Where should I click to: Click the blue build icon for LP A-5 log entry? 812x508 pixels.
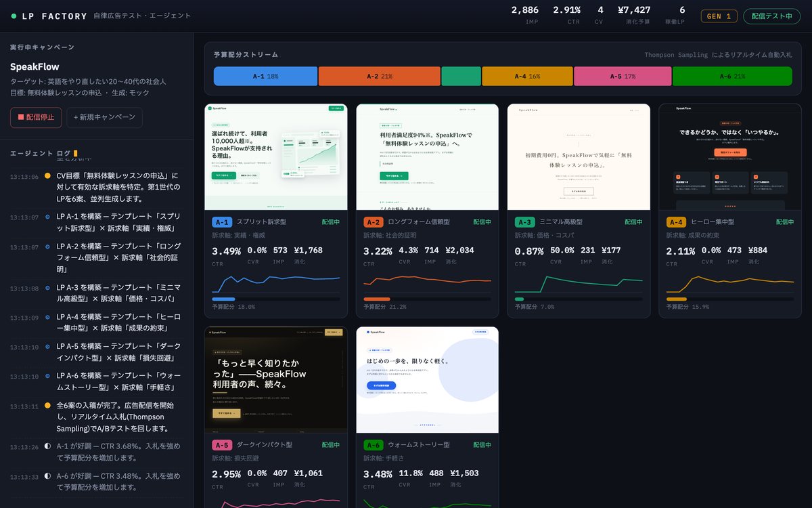(x=47, y=347)
